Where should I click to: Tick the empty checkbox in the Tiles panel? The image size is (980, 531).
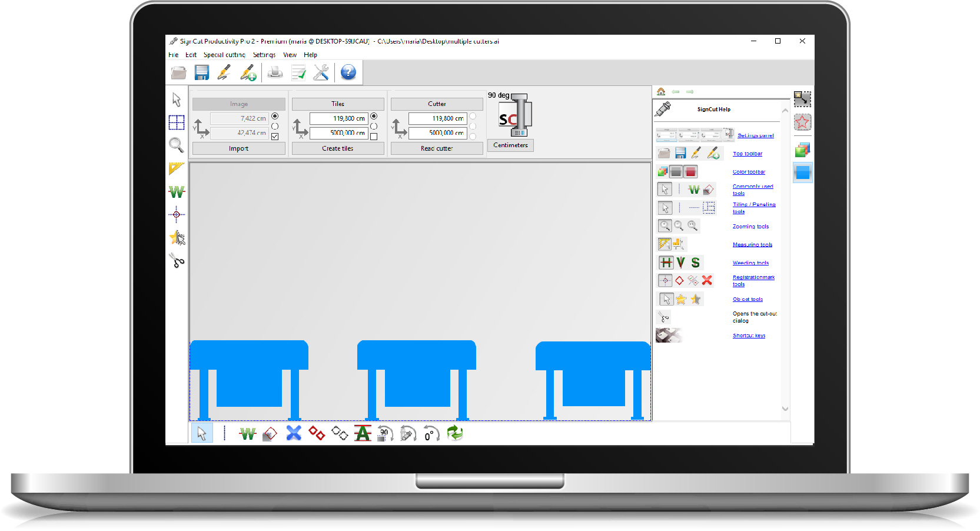pos(374,137)
